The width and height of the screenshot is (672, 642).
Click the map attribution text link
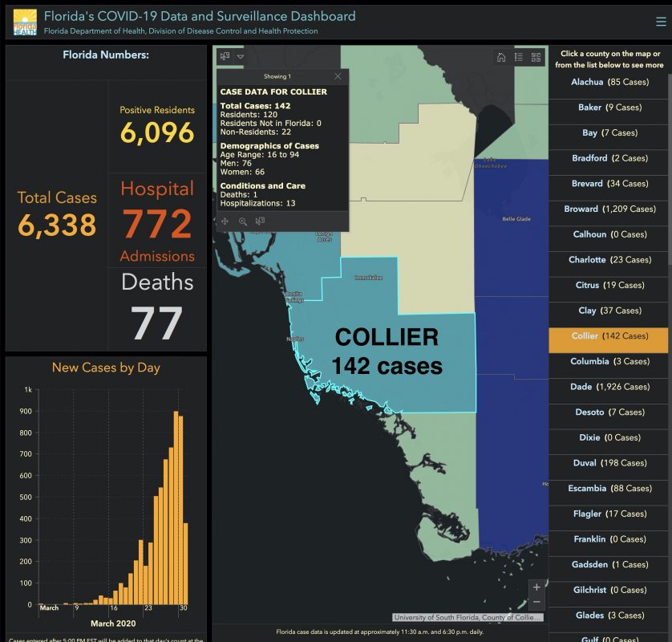tap(468, 617)
